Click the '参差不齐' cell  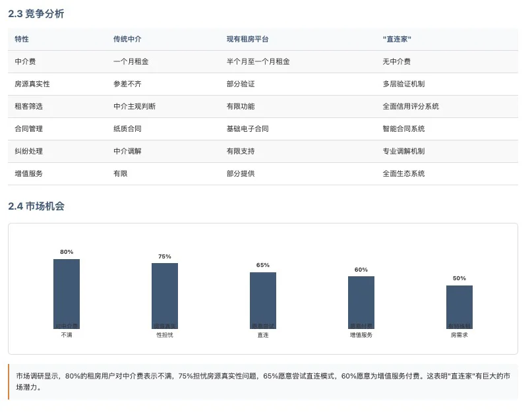127,84
